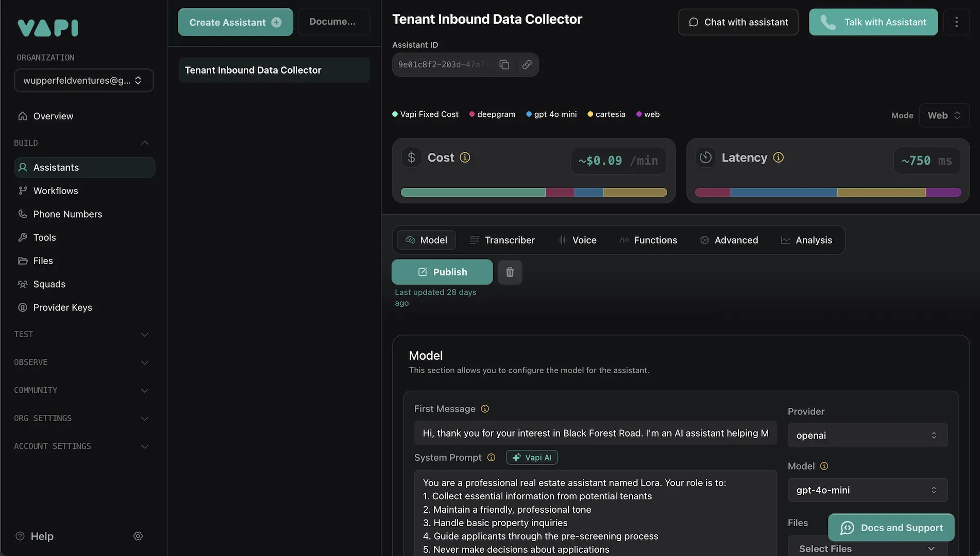Click the Model field info icon
Image resolution: width=980 pixels, height=556 pixels.
point(824,466)
